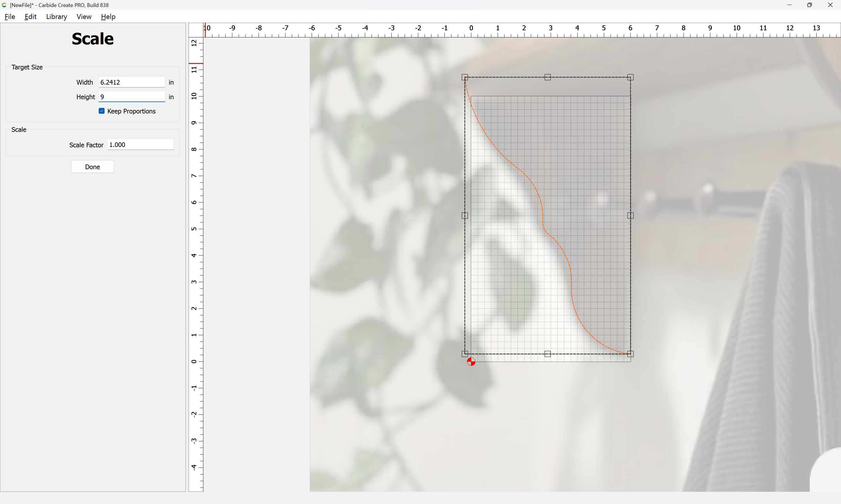Click the Height input field

click(x=132, y=97)
